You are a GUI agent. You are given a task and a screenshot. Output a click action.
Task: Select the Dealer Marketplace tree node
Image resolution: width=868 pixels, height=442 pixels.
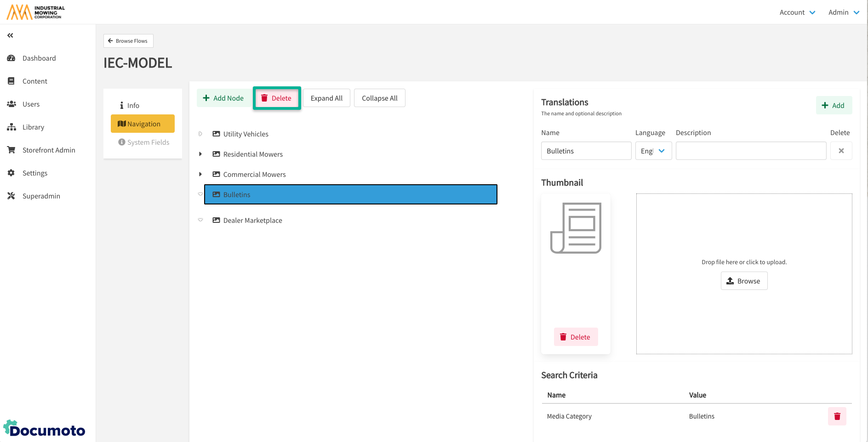pos(252,221)
